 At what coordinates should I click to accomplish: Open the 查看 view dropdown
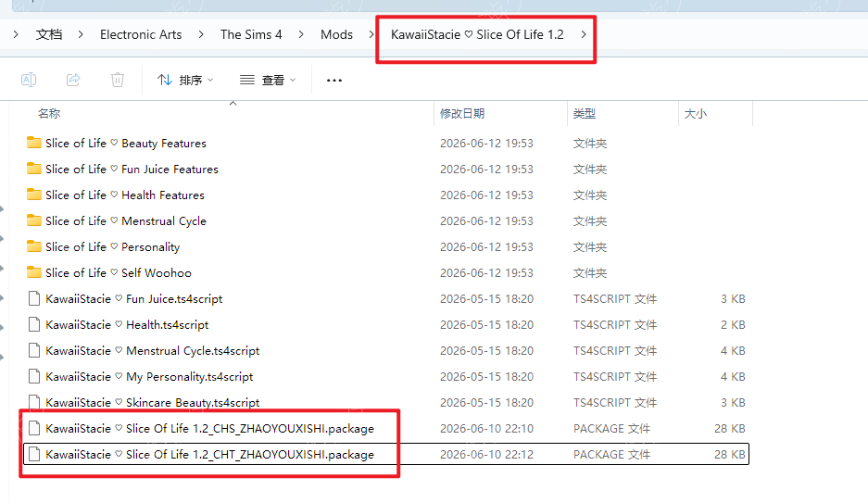(x=268, y=81)
